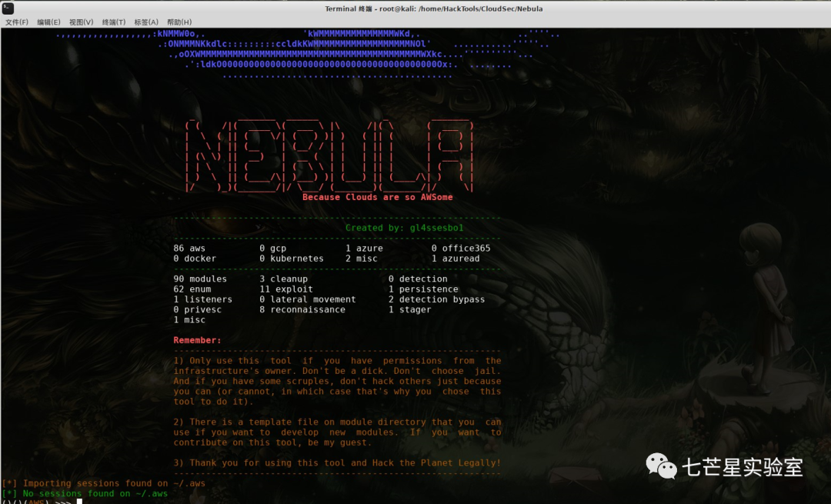The height and width of the screenshot is (504, 831).
Task: Open the 编辑(E) menu
Action: (x=48, y=22)
